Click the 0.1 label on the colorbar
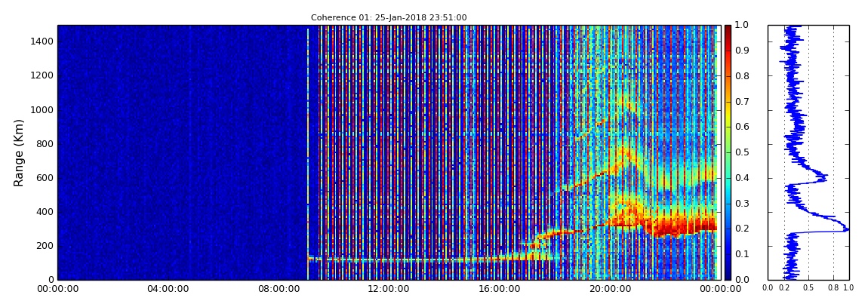This screenshot has height=307, width=868. tap(740, 254)
